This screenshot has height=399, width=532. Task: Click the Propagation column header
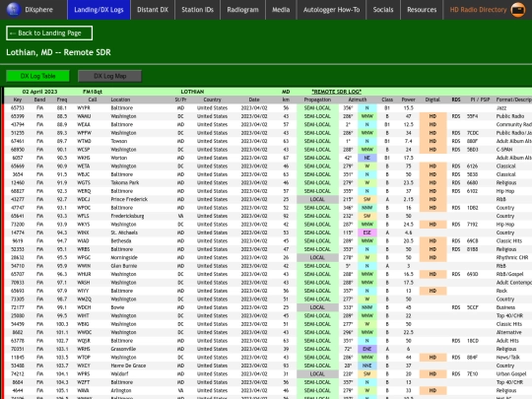[317, 100]
